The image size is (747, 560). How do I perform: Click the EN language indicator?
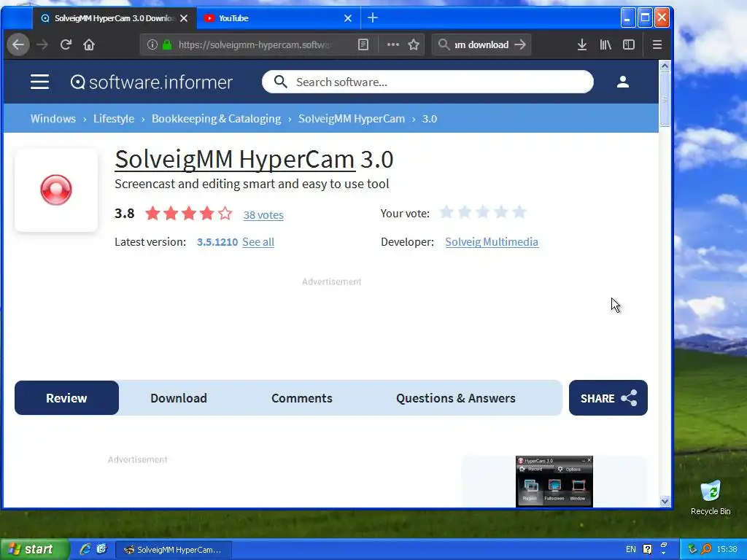point(631,550)
